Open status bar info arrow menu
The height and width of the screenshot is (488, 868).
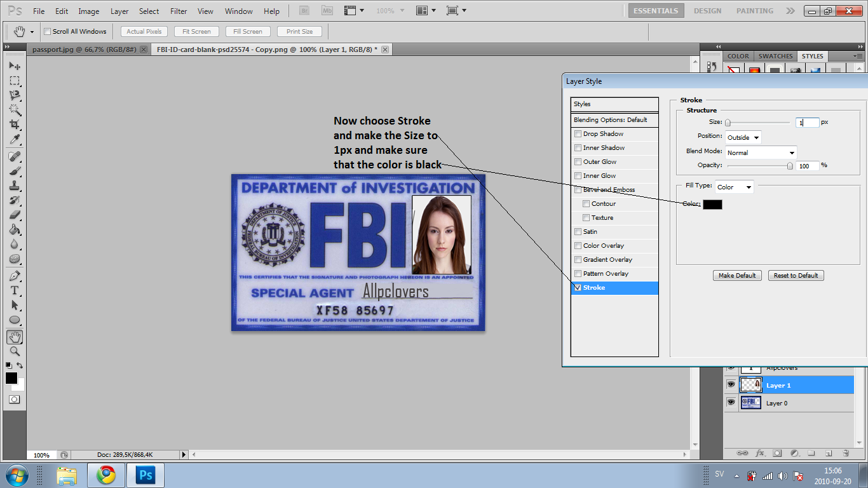[x=184, y=455]
